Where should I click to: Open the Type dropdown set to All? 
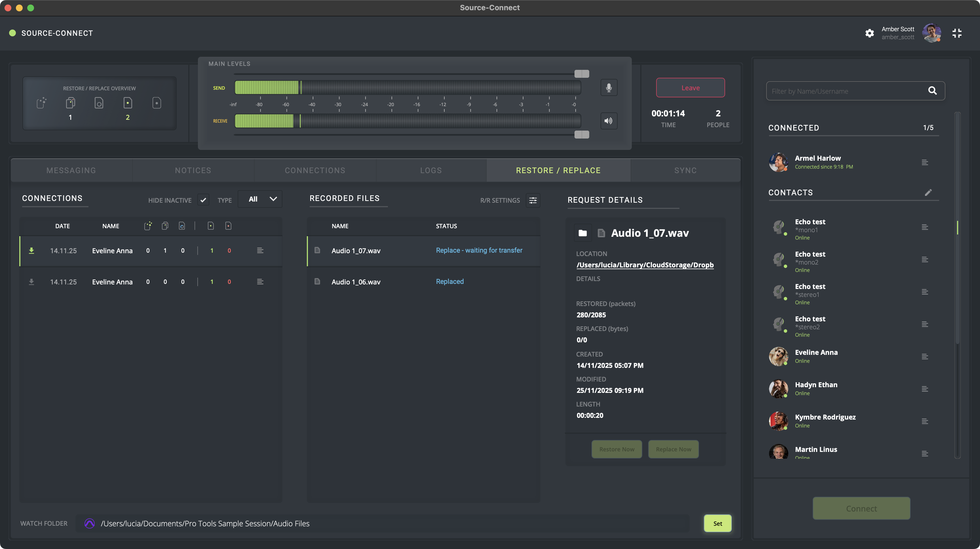coord(260,199)
